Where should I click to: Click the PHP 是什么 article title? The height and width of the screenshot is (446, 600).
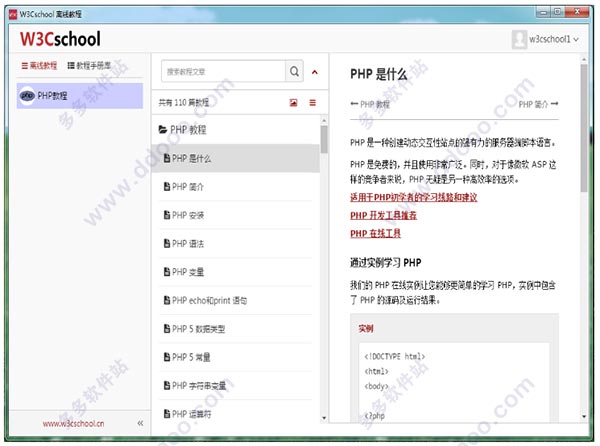pos(378,74)
